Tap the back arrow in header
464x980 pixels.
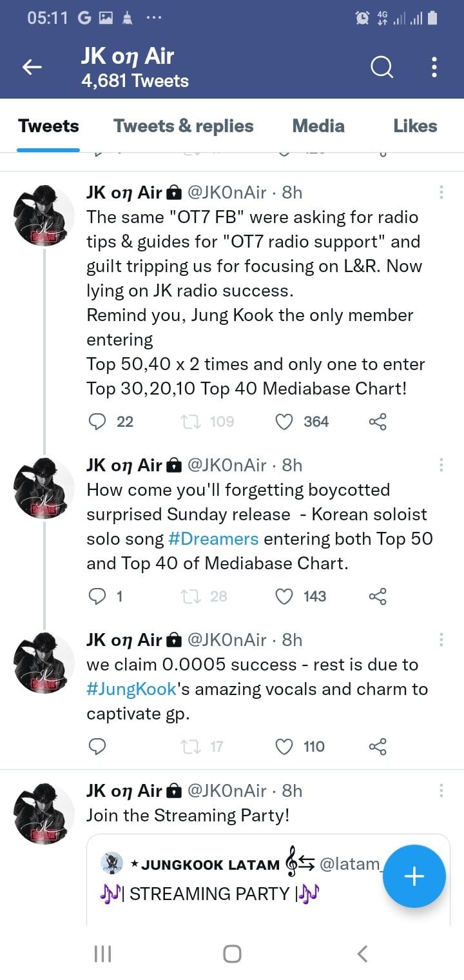32,67
